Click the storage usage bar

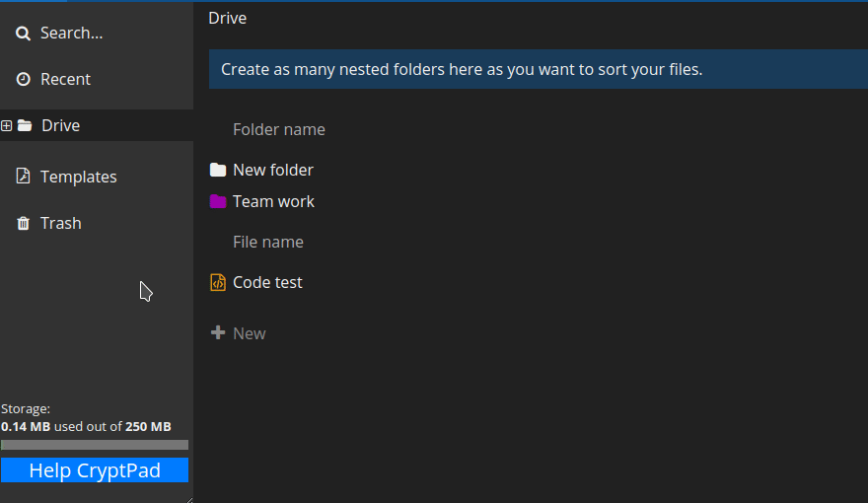point(95,445)
